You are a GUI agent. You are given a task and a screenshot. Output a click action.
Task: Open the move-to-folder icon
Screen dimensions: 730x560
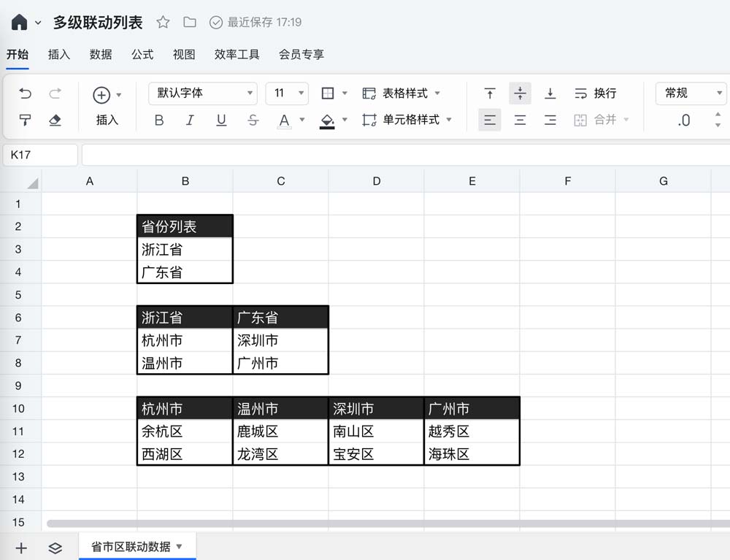click(190, 22)
